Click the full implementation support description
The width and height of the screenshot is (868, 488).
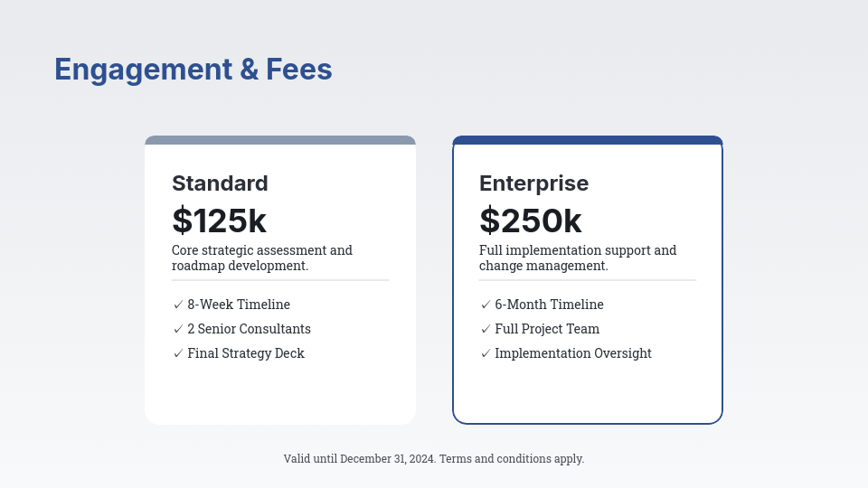coord(578,258)
